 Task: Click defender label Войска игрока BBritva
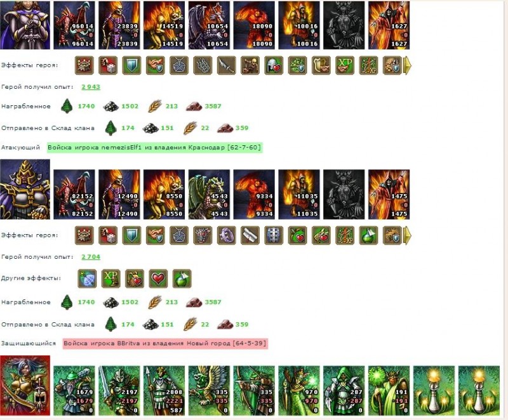click(165, 343)
